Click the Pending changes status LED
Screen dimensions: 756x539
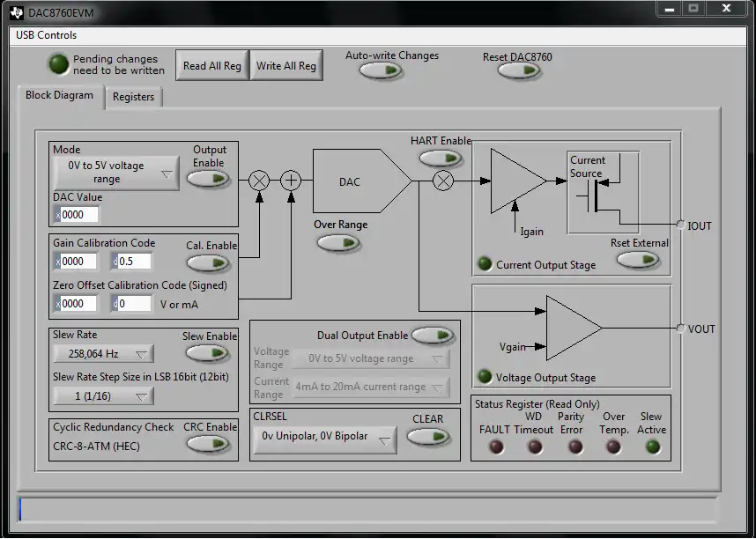59,64
